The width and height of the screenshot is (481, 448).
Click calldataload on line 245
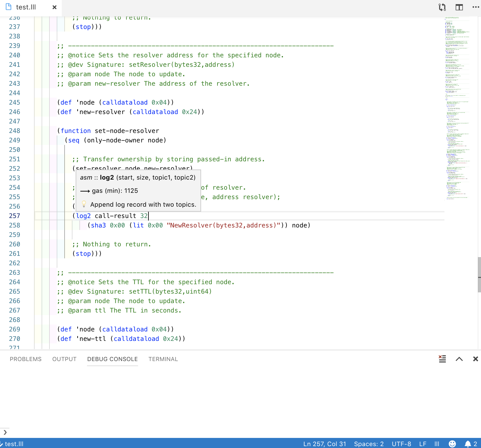pos(125,102)
